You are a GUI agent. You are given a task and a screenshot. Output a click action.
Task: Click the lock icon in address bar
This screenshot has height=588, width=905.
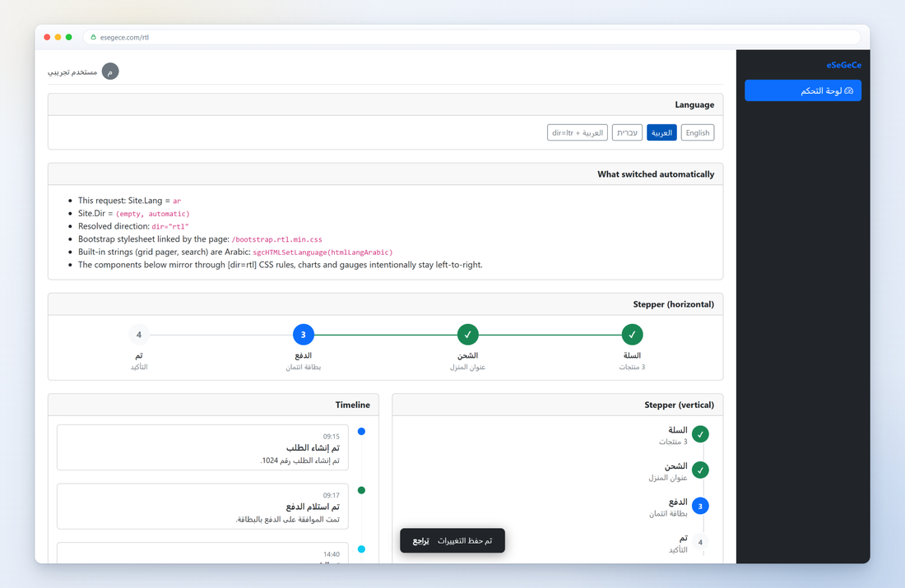click(93, 37)
